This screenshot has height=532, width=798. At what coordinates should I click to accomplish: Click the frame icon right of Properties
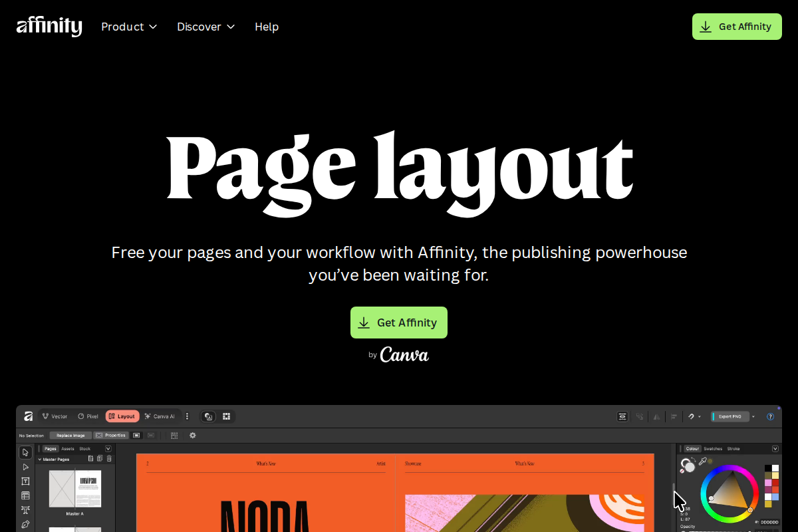[x=136, y=436]
